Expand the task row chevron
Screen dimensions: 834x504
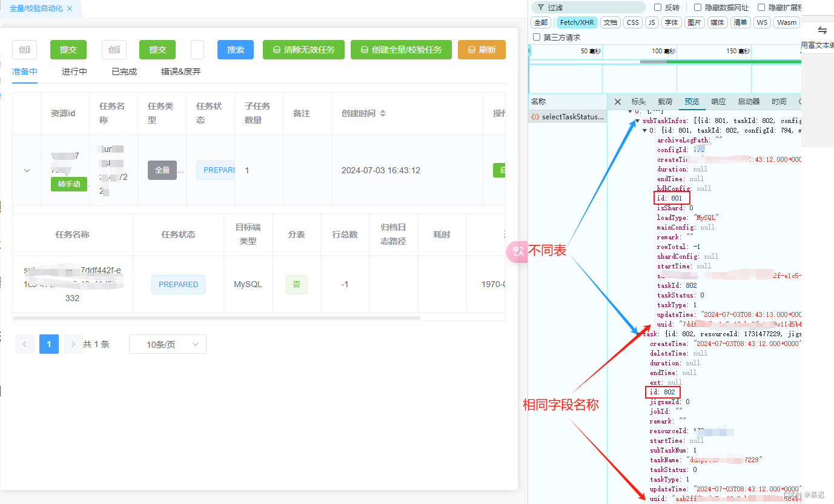coord(27,171)
